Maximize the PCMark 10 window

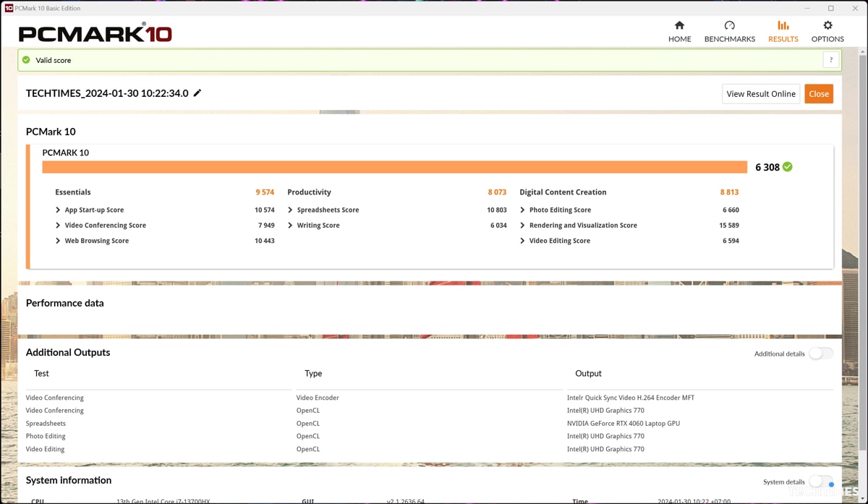[x=831, y=8]
